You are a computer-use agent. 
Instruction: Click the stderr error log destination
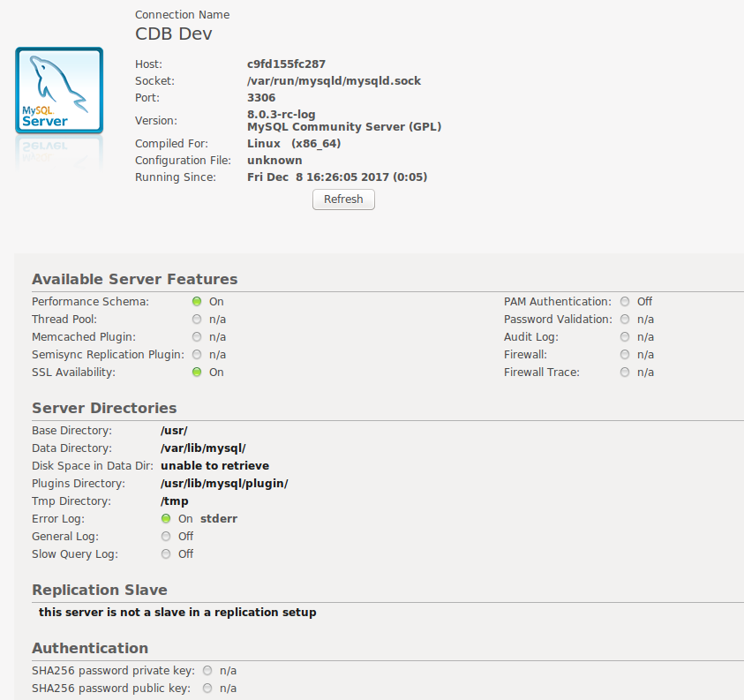[219, 519]
